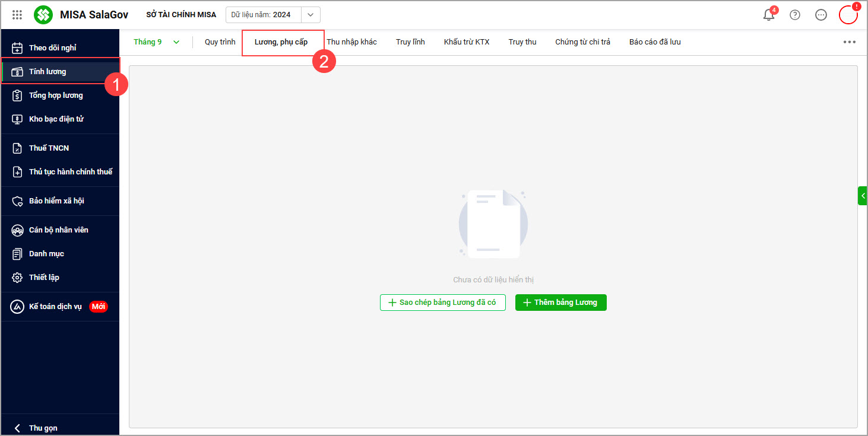Click the Theo dõi nghỉ calendar icon

click(x=18, y=47)
